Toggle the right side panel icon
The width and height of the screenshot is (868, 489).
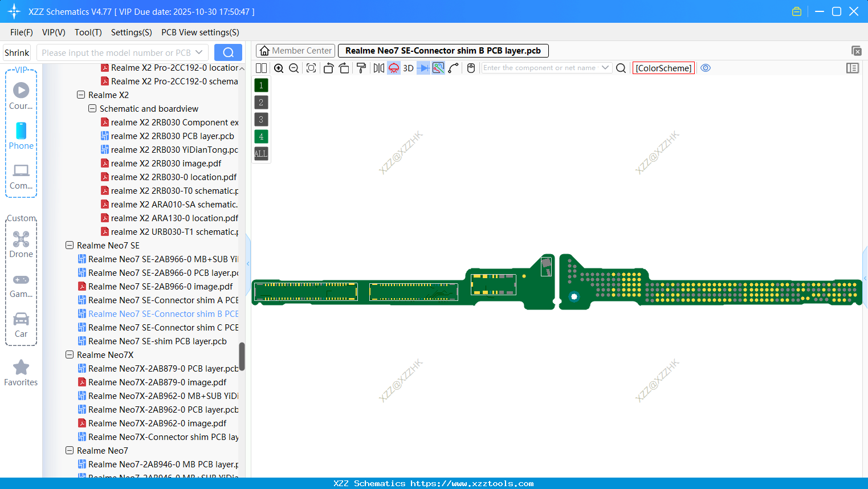coord(853,68)
